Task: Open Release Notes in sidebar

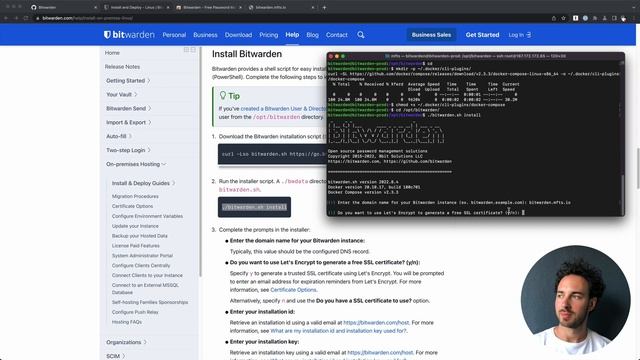Action: (x=122, y=67)
